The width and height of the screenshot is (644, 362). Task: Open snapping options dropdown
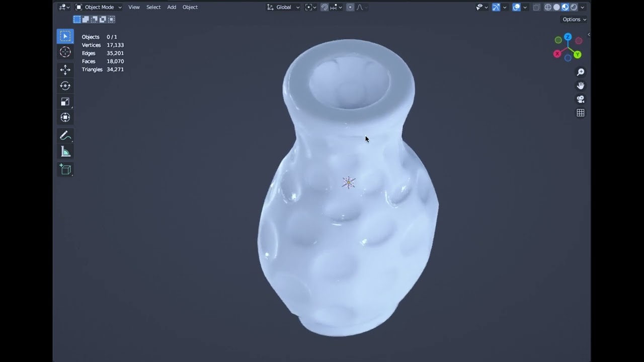click(x=336, y=7)
